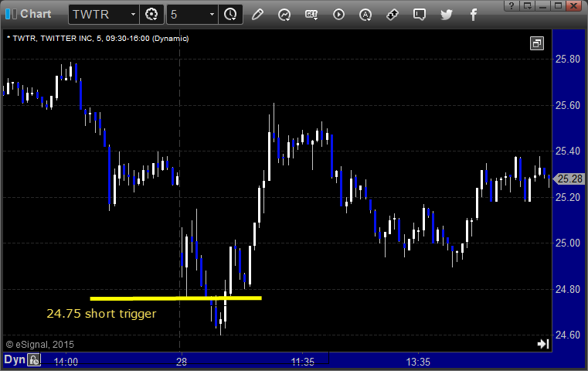The width and height of the screenshot is (588, 371).
Task: Click the detach window icon in title bar
Action: click(528, 5)
